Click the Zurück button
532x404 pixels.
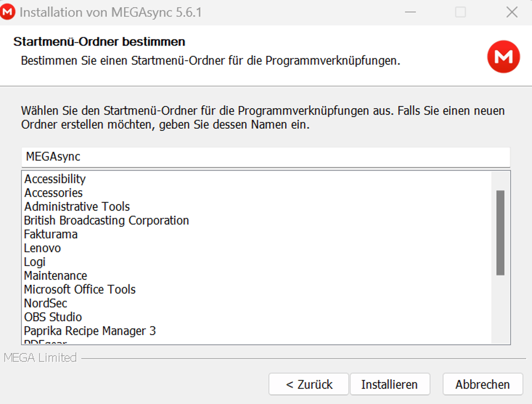pyautogui.click(x=308, y=384)
